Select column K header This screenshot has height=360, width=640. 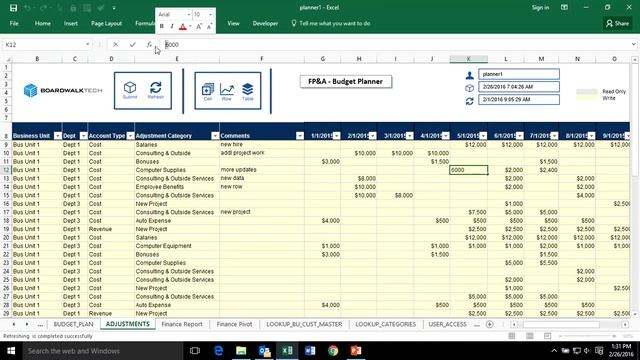469,59
